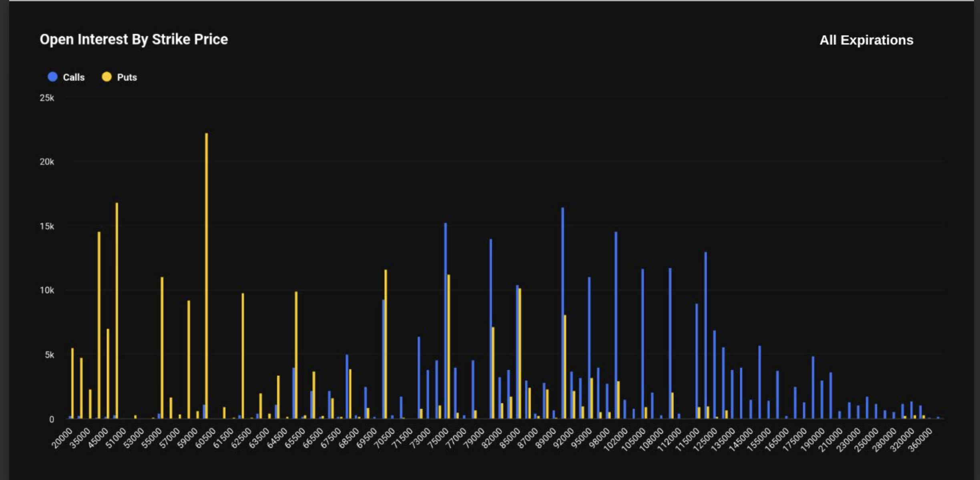Click the 60500 strike axis label
Image resolution: width=980 pixels, height=480 pixels.
point(205,438)
